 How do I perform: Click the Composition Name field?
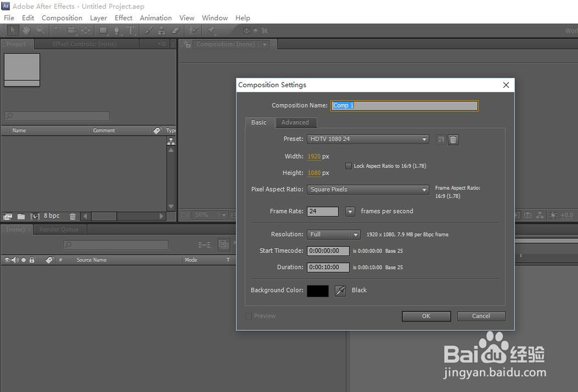pos(405,106)
